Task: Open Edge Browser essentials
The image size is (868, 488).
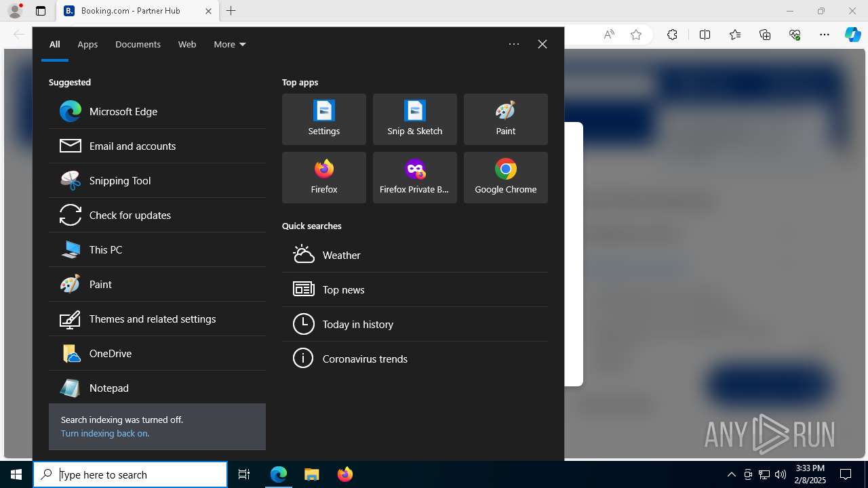Action: click(795, 35)
